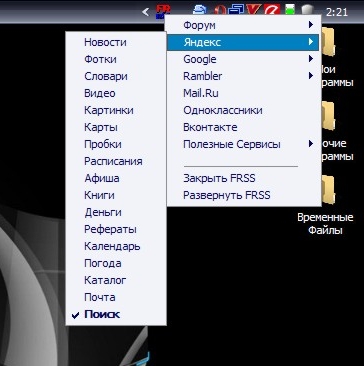364x366 pixels.
Task: Expand the Google submenu
Action: point(244,59)
